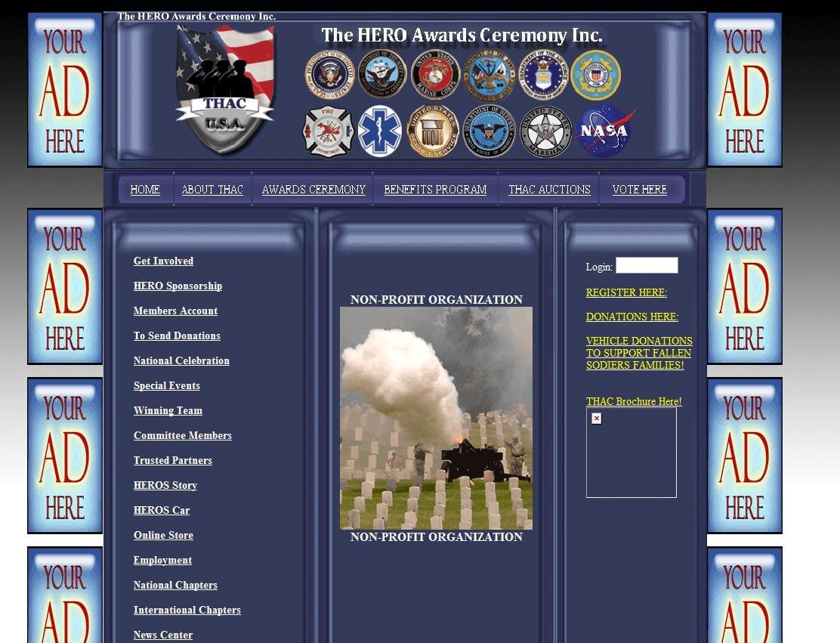The height and width of the screenshot is (643, 840).
Task: Open the Department of the Army seal
Action: pos(489,75)
